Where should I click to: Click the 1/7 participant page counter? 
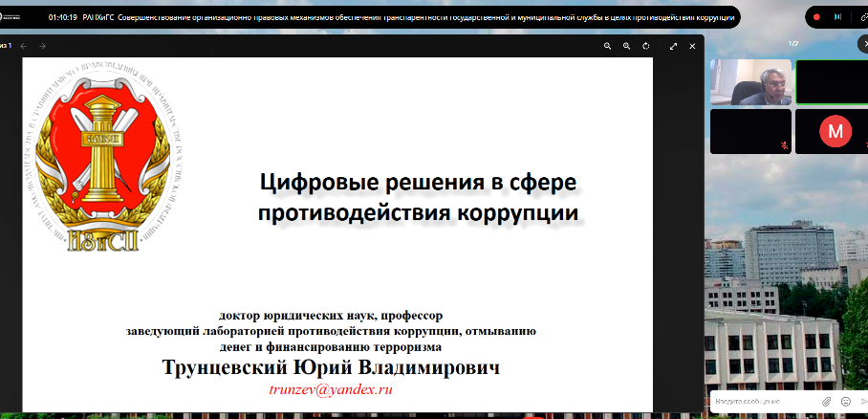coord(792,43)
